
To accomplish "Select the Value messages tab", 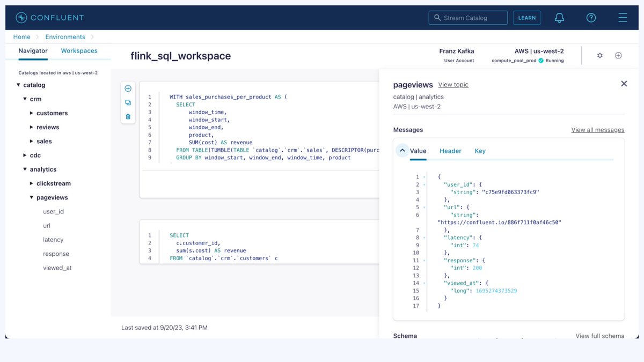I will pyautogui.click(x=418, y=151).
